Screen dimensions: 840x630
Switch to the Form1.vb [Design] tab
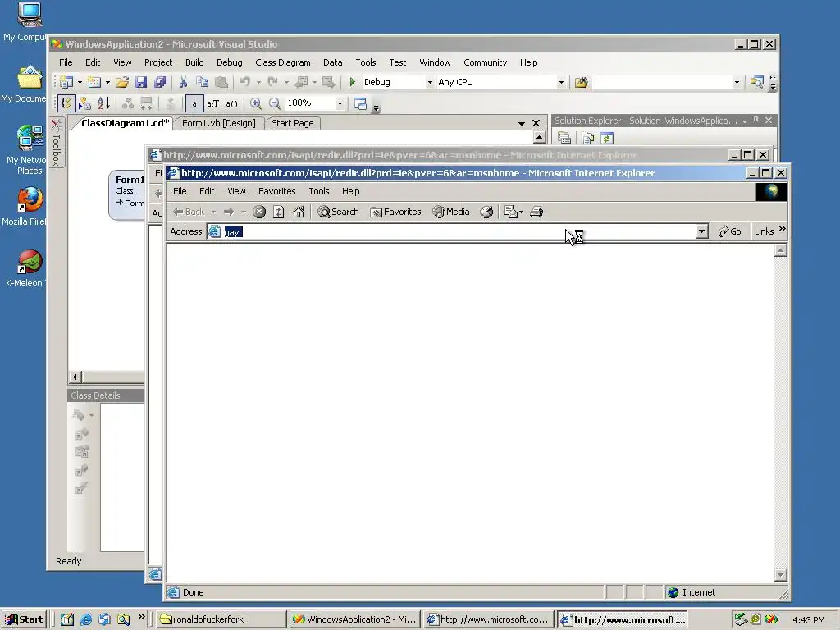[x=218, y=123]
